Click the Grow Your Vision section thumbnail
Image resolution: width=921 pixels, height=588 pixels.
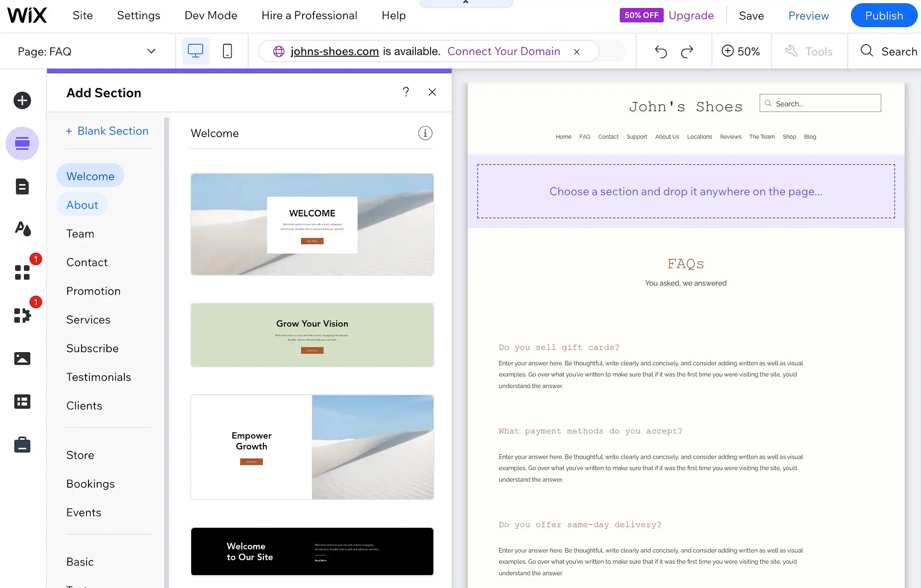point(312,334)
